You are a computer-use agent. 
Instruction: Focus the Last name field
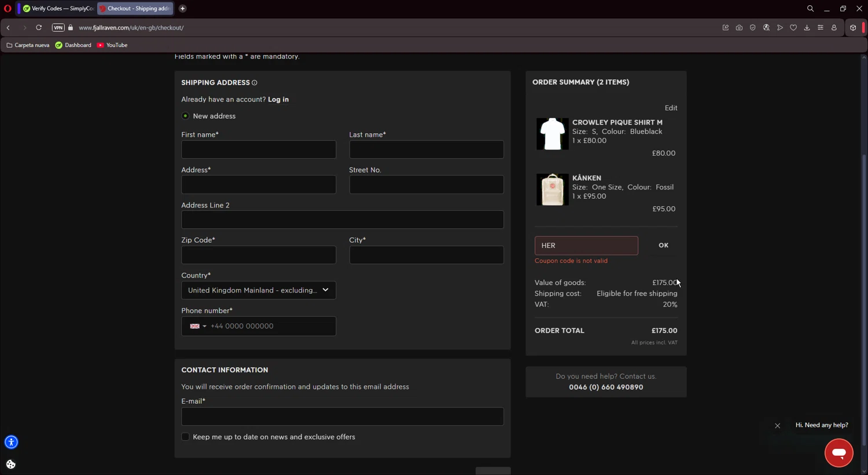click(426, 149)
